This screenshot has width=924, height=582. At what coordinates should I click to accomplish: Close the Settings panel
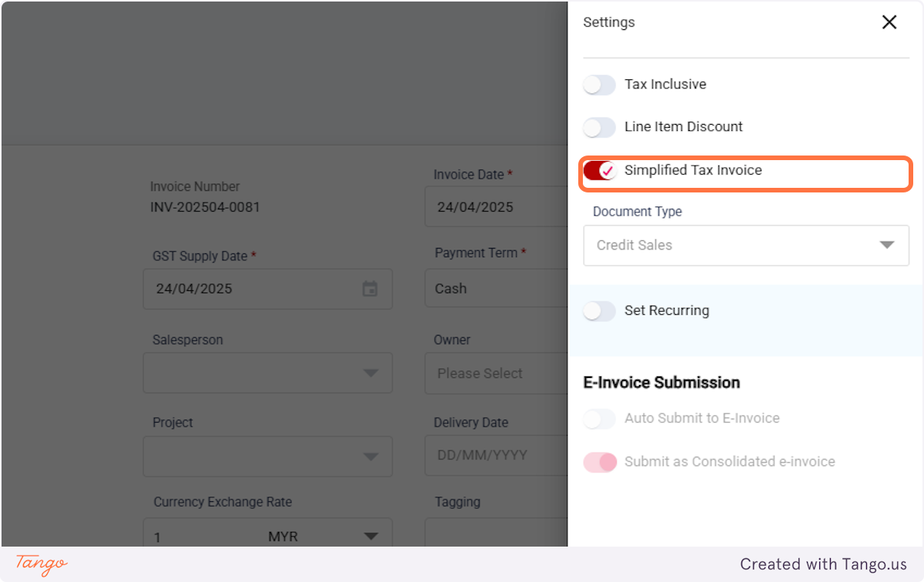coord(889,22)
